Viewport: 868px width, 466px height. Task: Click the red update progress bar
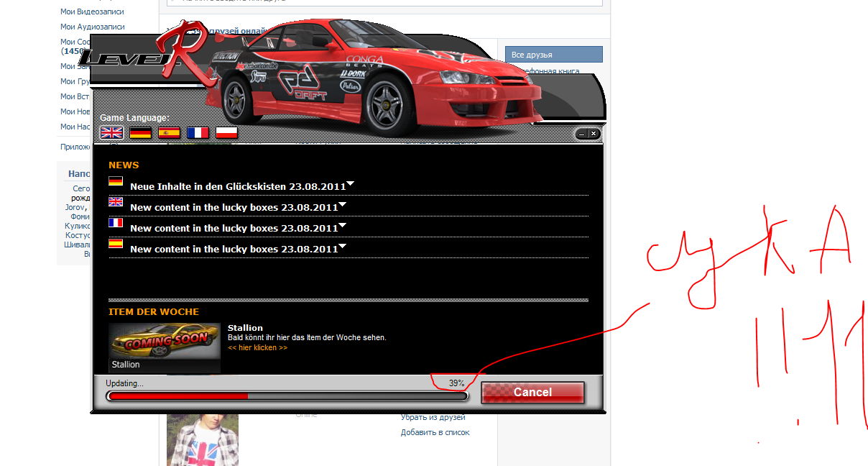pos(287,396)
